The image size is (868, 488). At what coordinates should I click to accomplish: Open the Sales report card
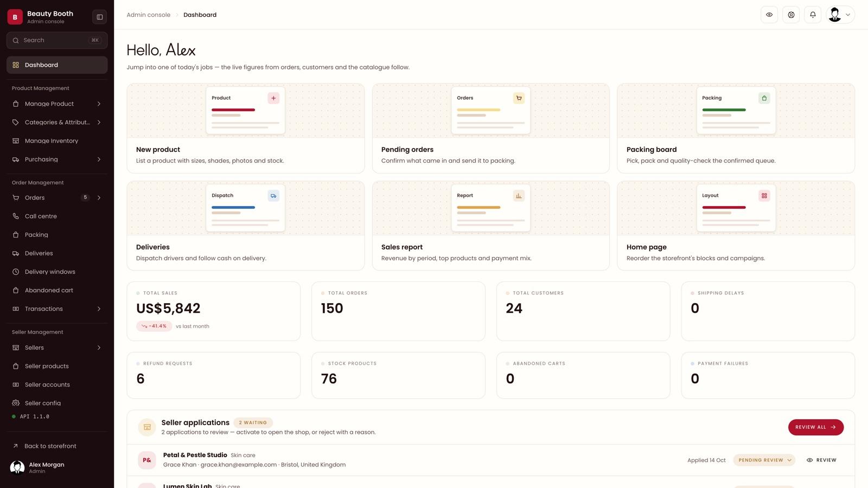coord(491,226)
